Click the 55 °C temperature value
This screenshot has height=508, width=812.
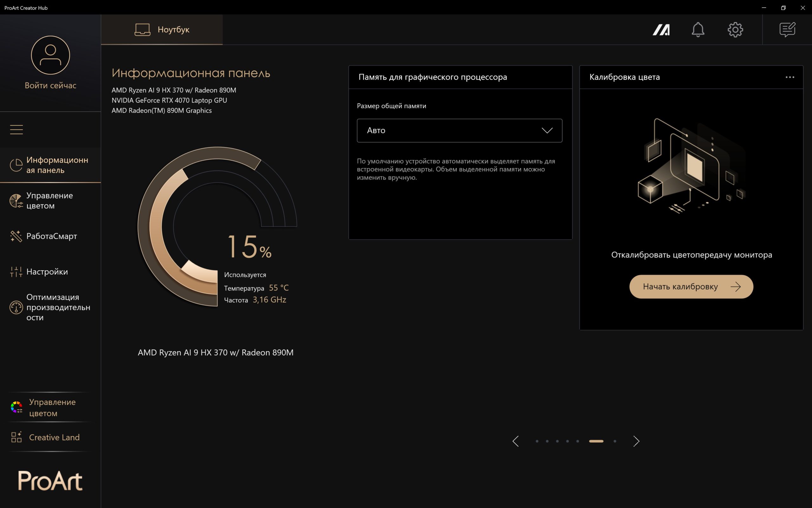point(279,288)
